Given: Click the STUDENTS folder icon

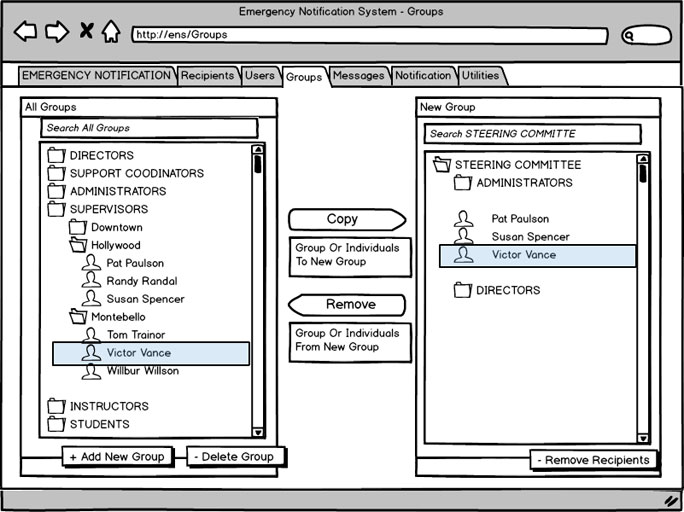Looking at the screenshot, I should 57,424.
